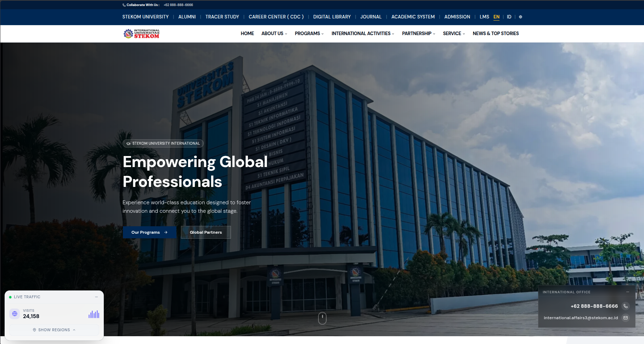Click the envelope icon beside international.affairs3 email
The image size is (644, 344).
pos(626,318)
